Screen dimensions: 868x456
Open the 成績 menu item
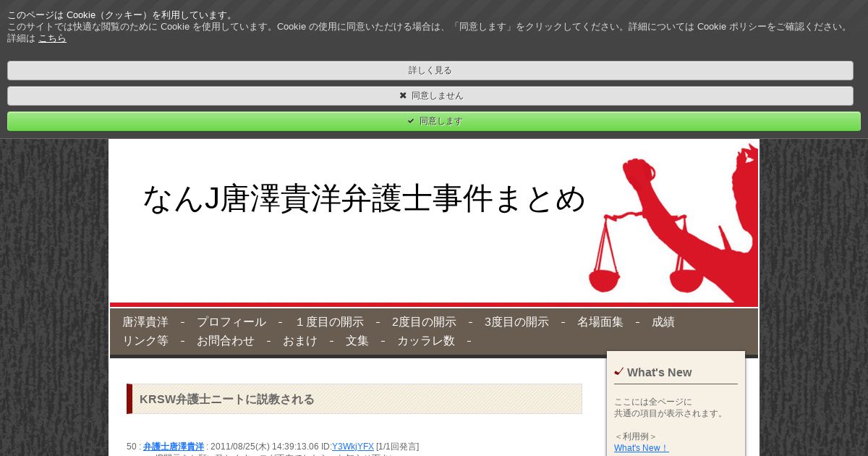663,322
